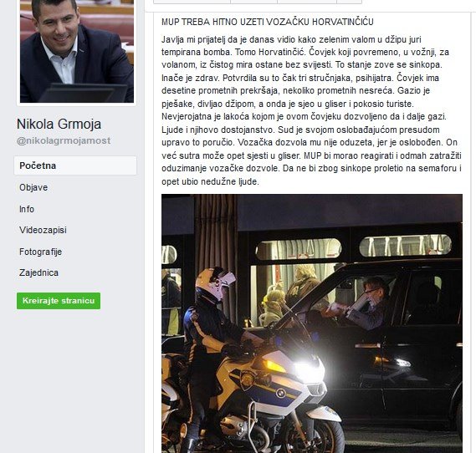This screenshot has height=453, width=476.
Task: Click the @nikolagrmojamost username
Action: tap(64, 140)
